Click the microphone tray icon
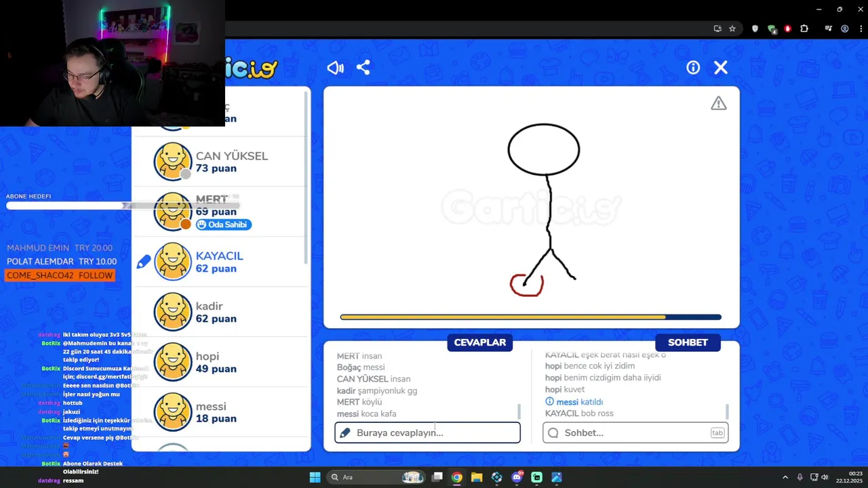Screen dimensions: 868x488 coord(800,477)
